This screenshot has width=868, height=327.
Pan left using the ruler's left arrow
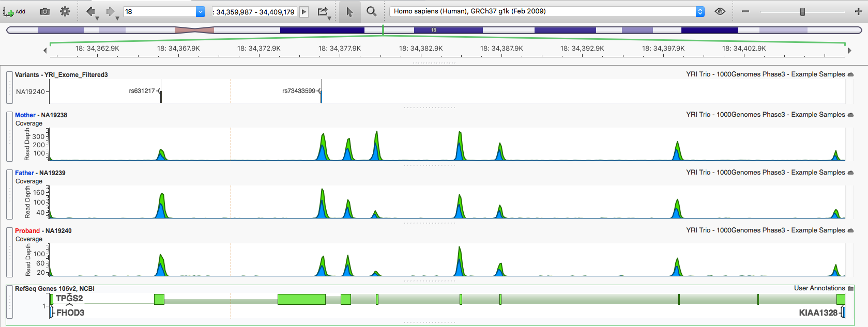pyautogui.click(x=45, y=51)
